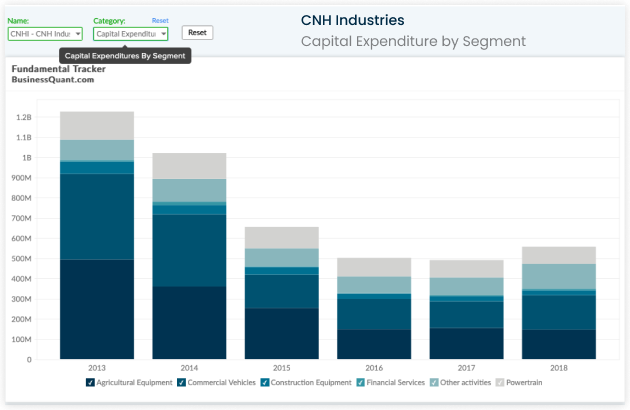Viewport: 630px width, 410px height.
Task: Click the Powertrain segment of the 2015 bar
Action: [x=282, y=238]
